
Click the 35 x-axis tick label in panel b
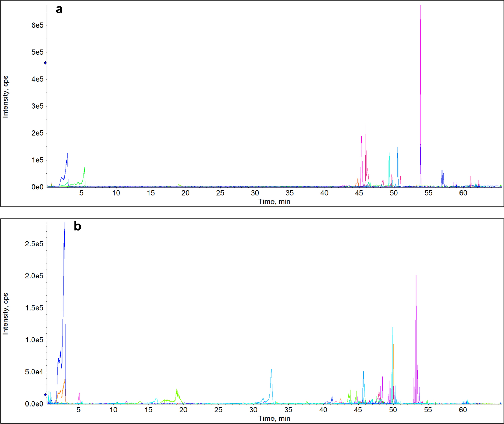288,410
